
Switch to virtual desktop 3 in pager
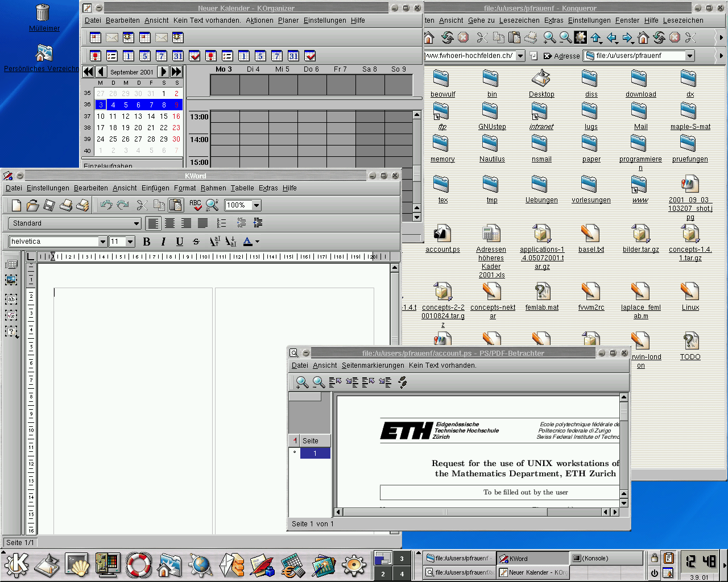coord(402,559)
